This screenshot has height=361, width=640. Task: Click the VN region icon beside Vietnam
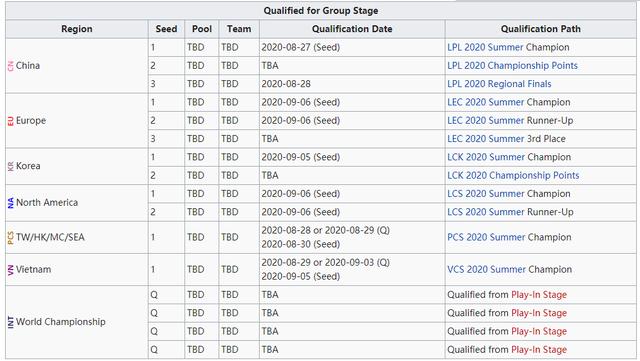tap(11, 270)
